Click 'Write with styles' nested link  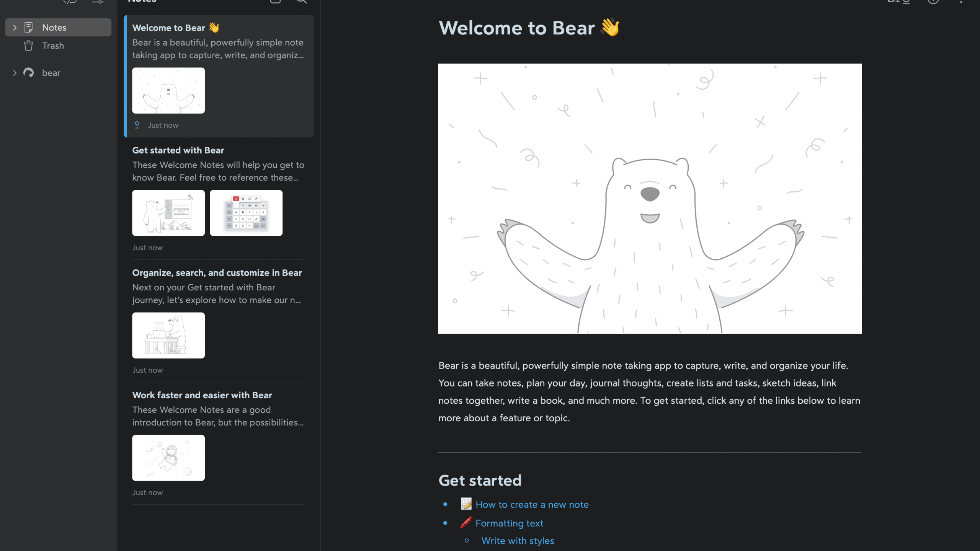pos(518,541)
